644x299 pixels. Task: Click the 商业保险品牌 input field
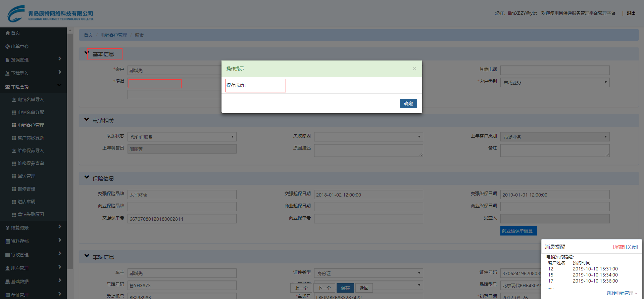pyautogui.click(x=182, y=207)
